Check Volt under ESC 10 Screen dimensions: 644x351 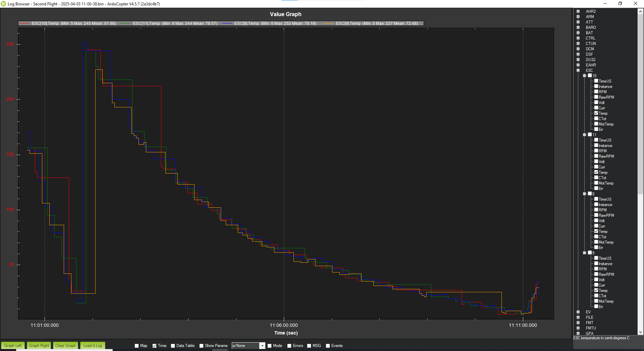click(x=596, y=102)
